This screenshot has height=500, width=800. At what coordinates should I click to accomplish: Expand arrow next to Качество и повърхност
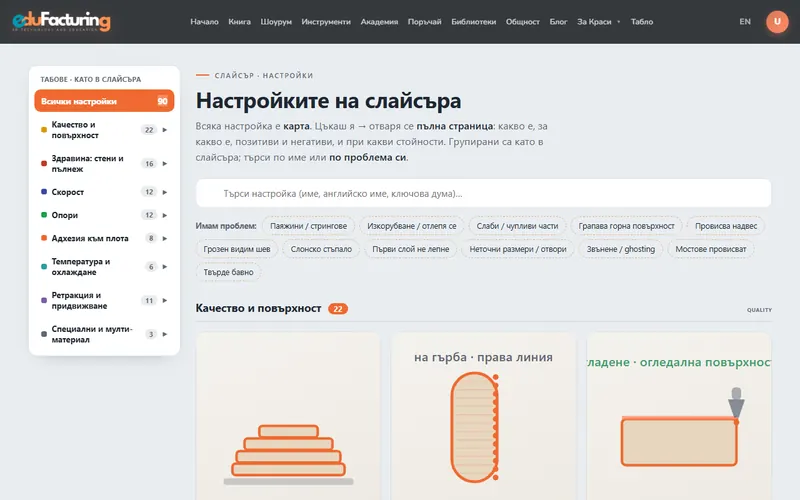tap(165, 130)
